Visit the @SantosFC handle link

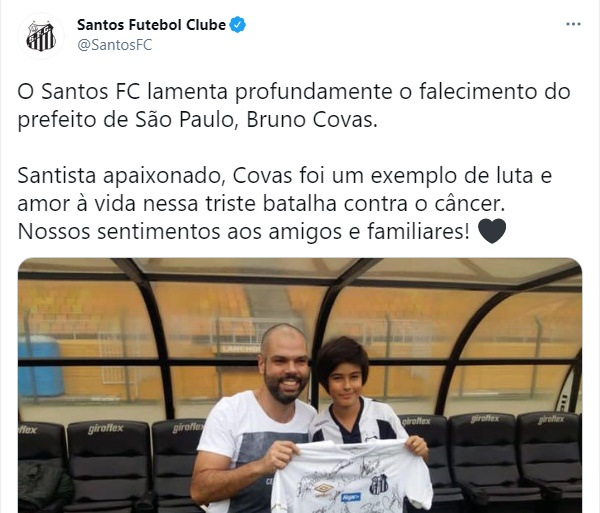(115, 45)
